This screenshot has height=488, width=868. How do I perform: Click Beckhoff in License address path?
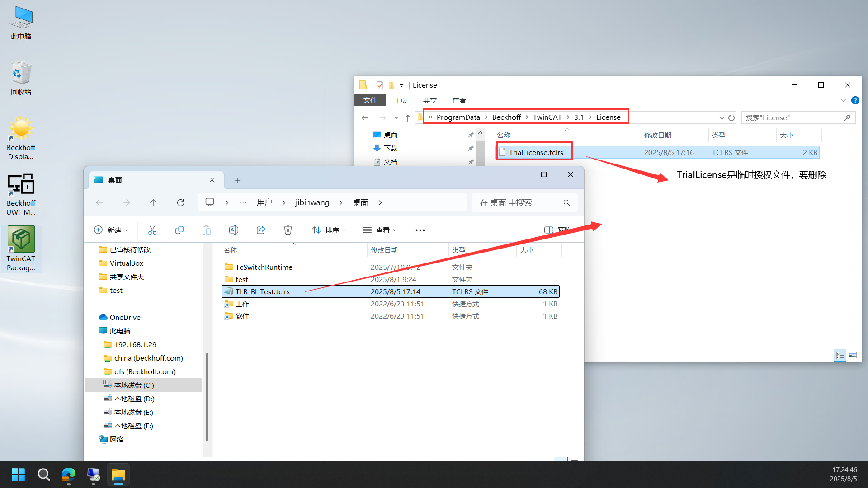506,117
